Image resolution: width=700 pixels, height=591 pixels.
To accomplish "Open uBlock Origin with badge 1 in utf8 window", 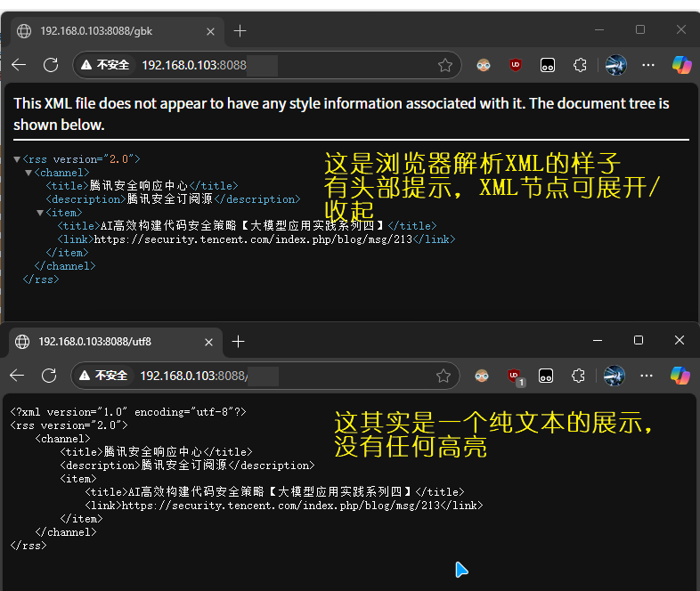I will click(x=515, y=376).
